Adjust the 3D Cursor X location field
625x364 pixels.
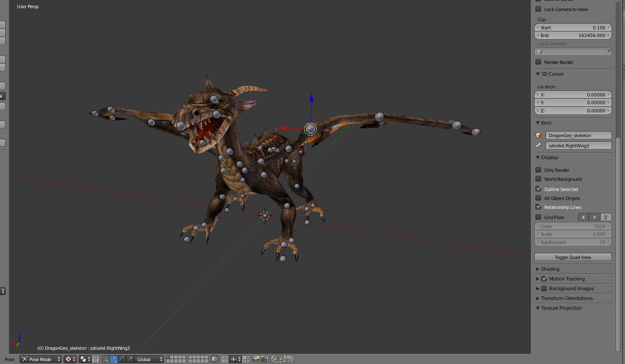[573, 94]
